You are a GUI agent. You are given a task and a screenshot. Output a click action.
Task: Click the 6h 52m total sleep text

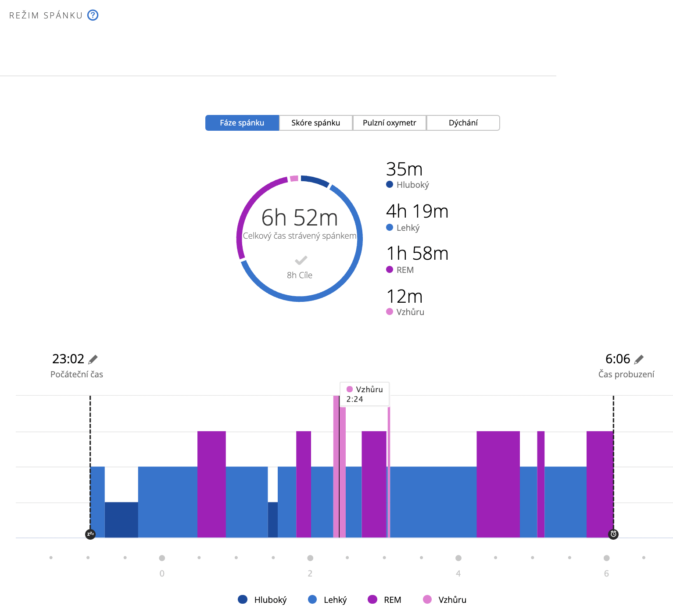pos(300,218)
